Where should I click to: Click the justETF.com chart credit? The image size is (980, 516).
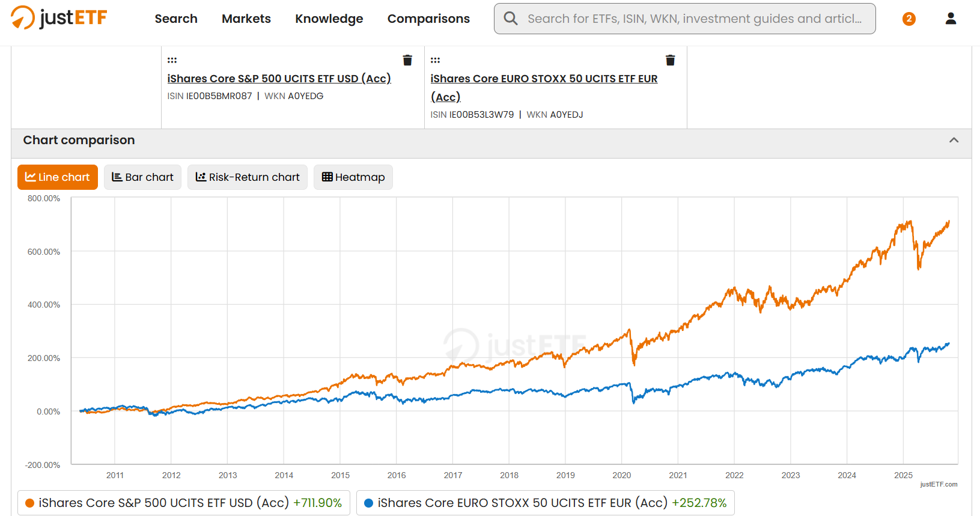point(939,484)
